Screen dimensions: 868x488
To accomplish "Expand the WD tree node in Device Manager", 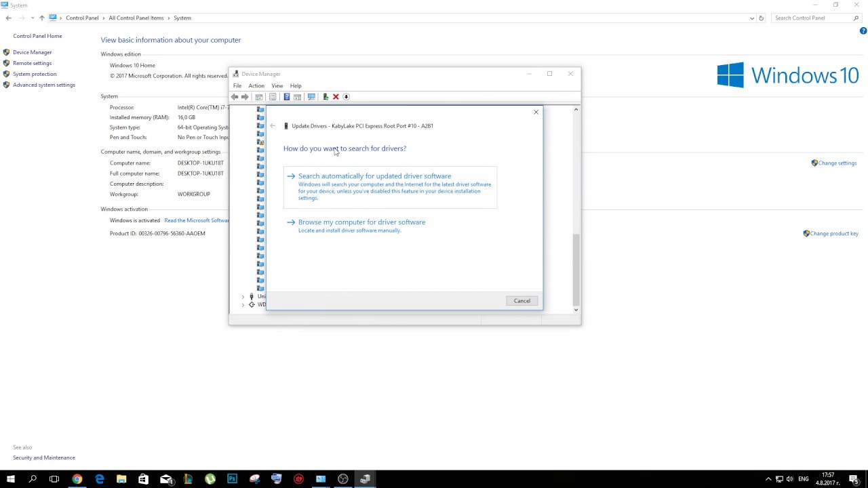I will click(x=243, y=305).
